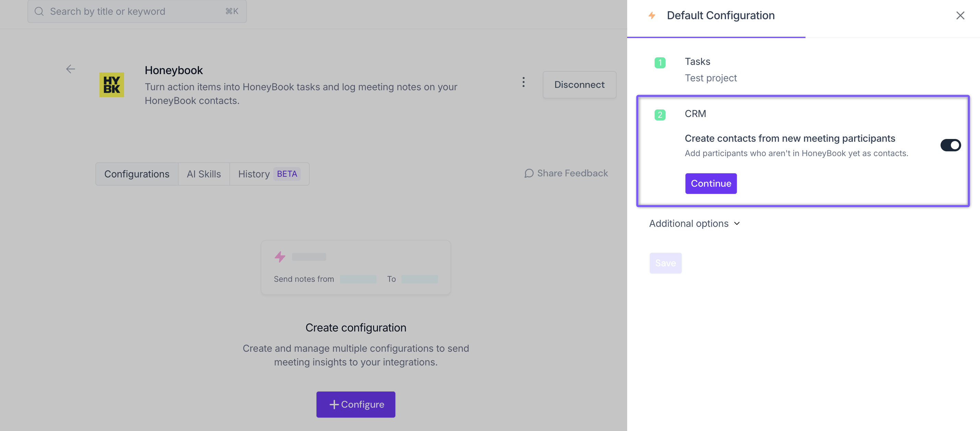Open the AI Skills tab
This screenshot has height=431, width=980.
click(x=204, y=174)
